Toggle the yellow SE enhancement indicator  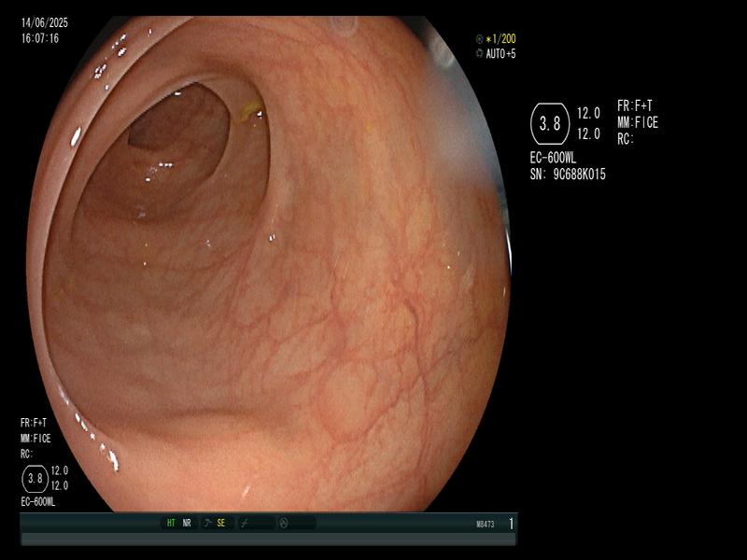tap(221, 524)
